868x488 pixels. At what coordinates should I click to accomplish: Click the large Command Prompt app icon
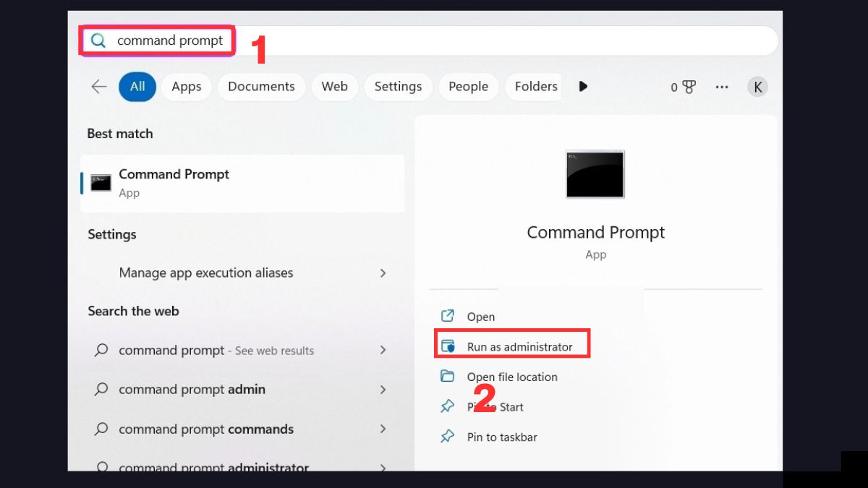595,174
